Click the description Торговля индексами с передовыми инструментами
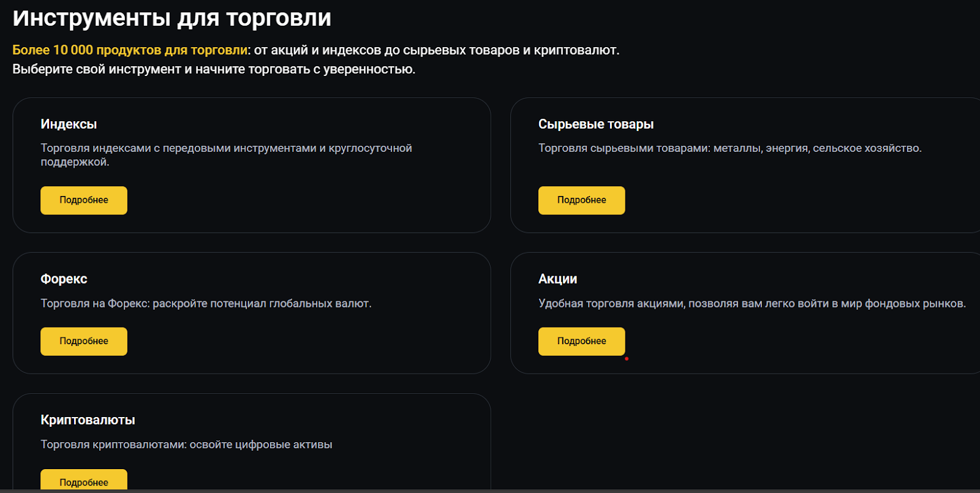 [x=226, y=155]
